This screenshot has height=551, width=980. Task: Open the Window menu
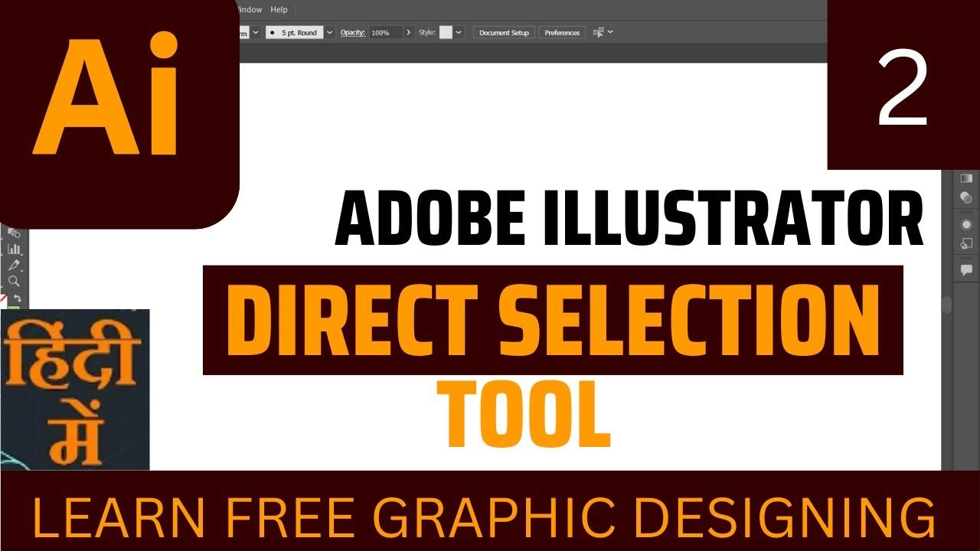(250, 9)
